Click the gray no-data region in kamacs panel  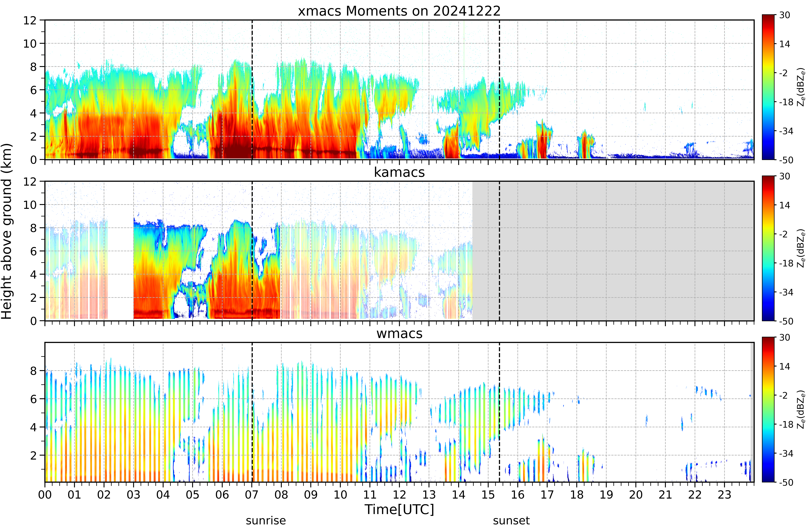pyautogui.click(x=613, y=251)
